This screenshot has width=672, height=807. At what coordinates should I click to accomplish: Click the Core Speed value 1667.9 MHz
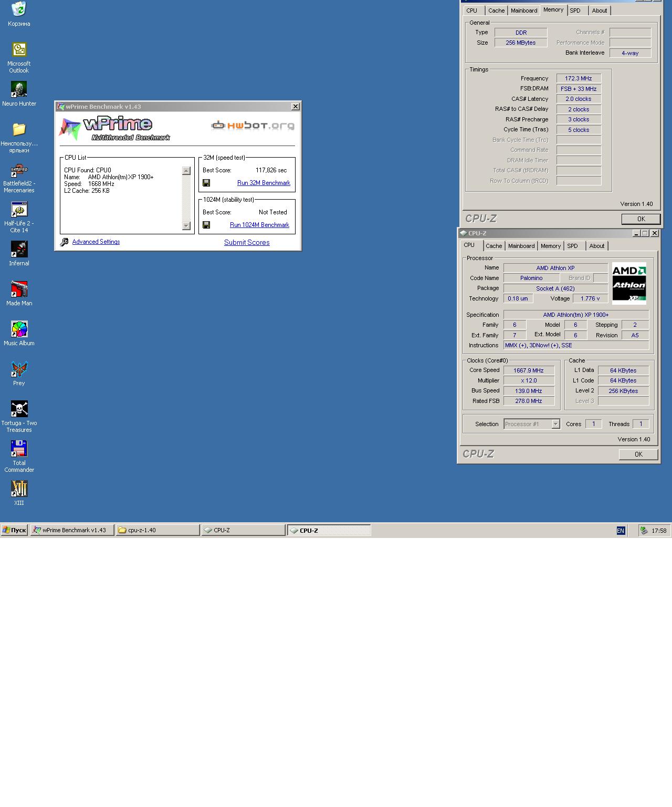pos(529,370)
